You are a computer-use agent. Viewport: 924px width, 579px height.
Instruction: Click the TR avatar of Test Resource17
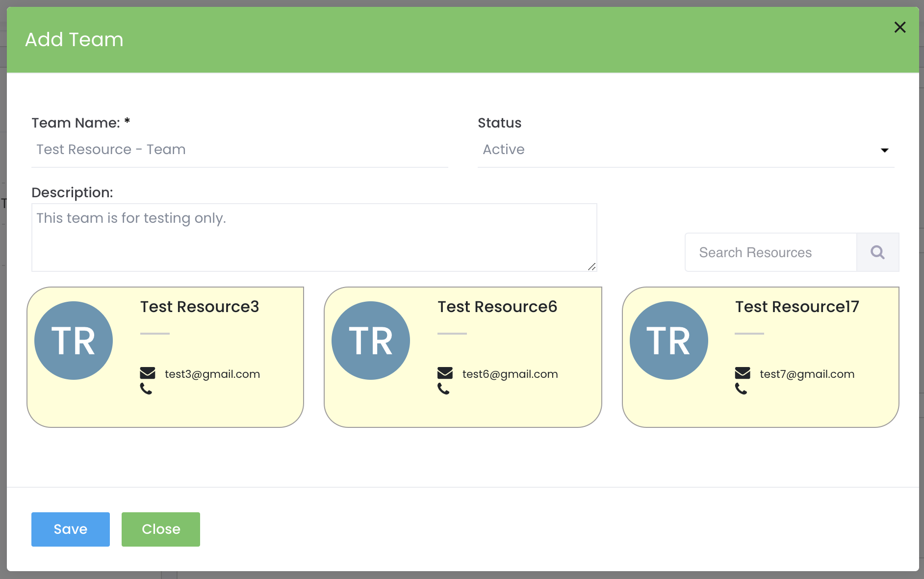(x=668, y=341)
